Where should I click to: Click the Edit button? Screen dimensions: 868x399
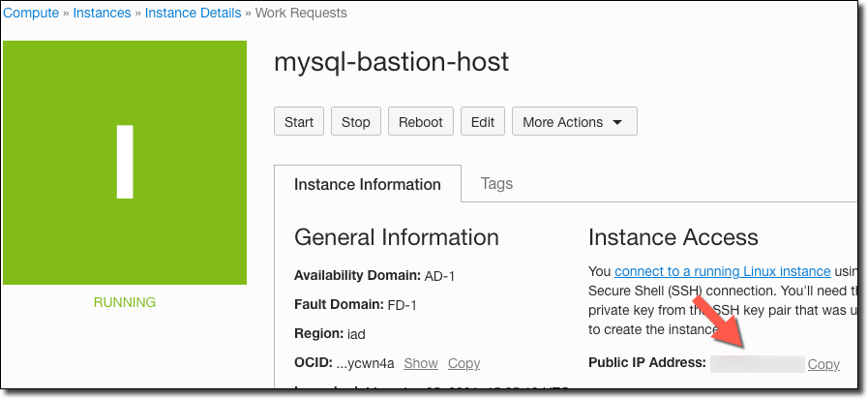482,122
